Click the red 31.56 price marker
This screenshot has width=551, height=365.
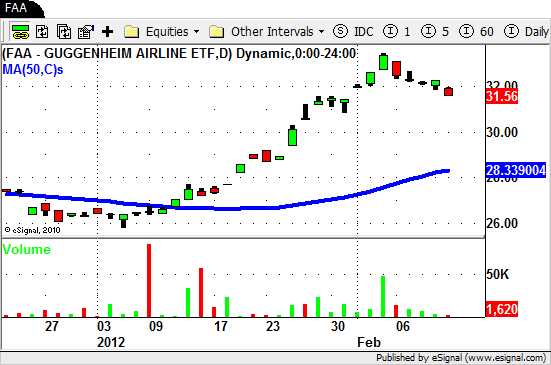502,96
